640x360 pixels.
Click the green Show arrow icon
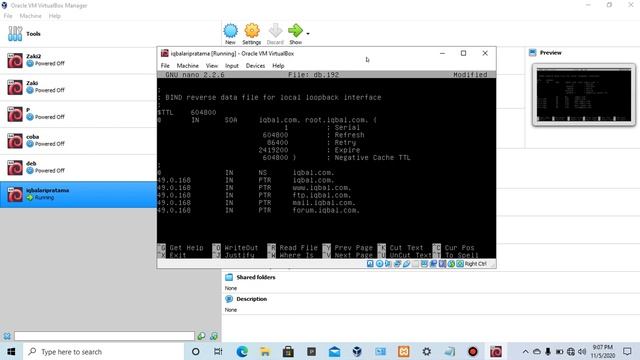pos(295,31)
